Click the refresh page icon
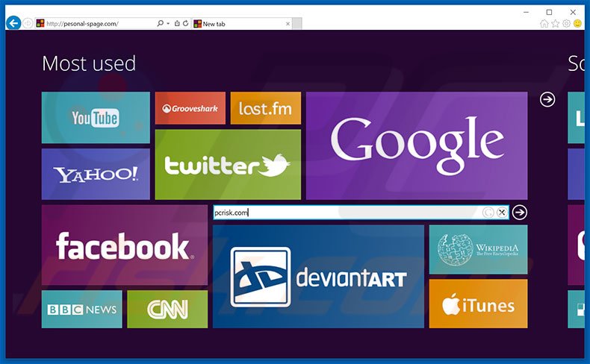This screenshot has height=364, width=590. click(x=185, y=23)
